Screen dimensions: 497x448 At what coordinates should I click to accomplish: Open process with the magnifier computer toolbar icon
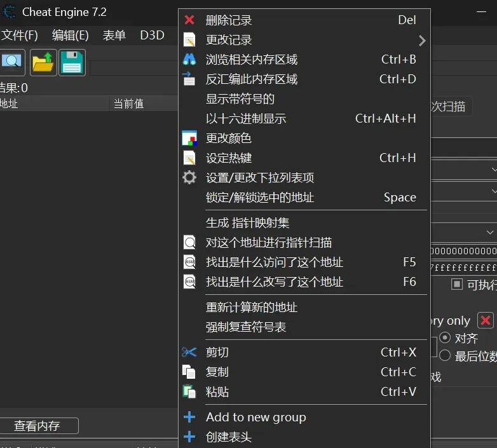[11, 62]
